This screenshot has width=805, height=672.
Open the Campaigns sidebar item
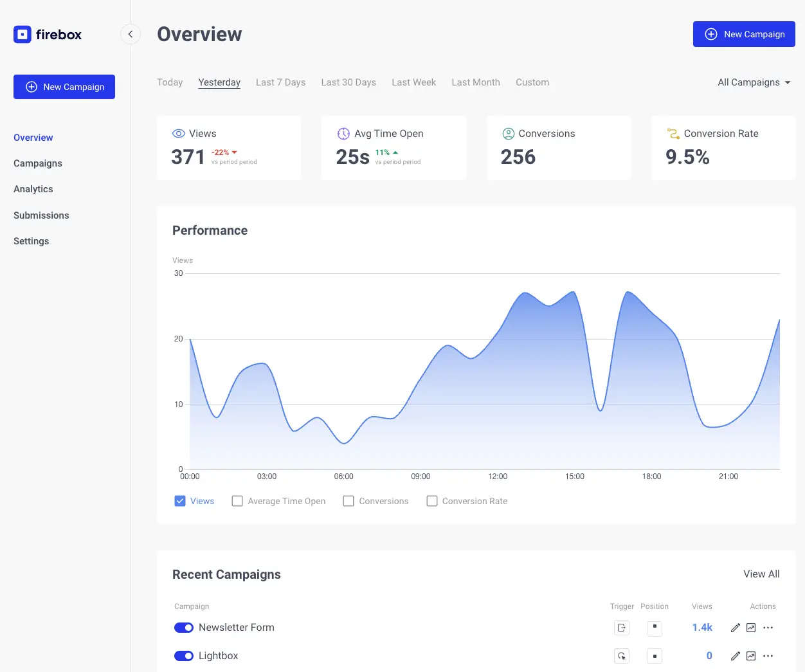pyautogui.click(x=38, y=163)
